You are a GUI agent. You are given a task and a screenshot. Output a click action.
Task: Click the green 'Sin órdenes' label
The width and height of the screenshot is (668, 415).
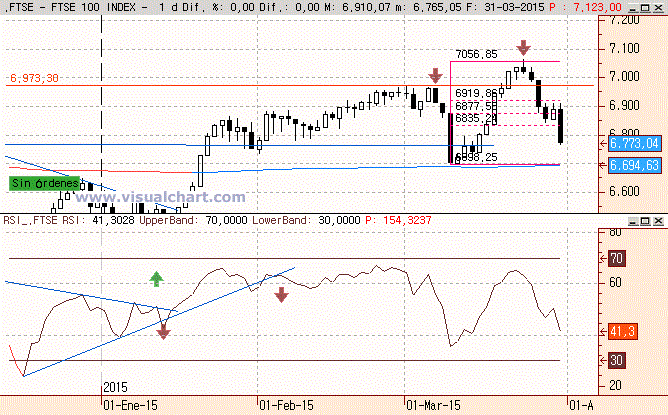tap(44, 184)
